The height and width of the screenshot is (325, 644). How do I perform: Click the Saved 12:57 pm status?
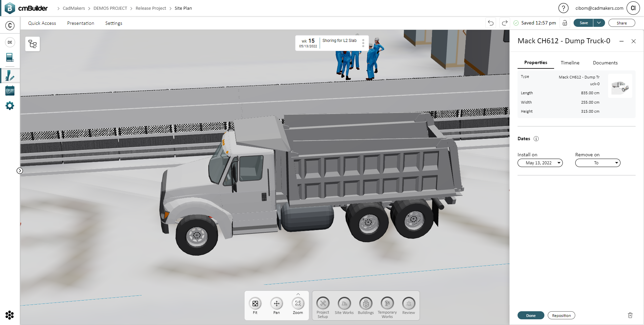[x=535, y=23]
